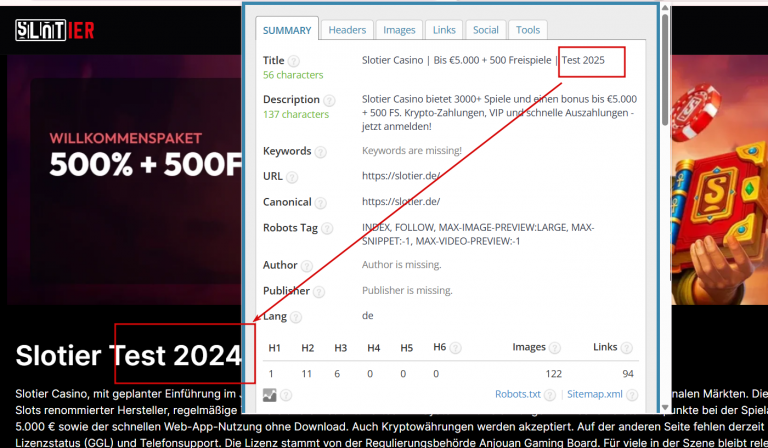768x448 pixels.
Task: Switch to the Headers tab
Action: tap(347, 30)
